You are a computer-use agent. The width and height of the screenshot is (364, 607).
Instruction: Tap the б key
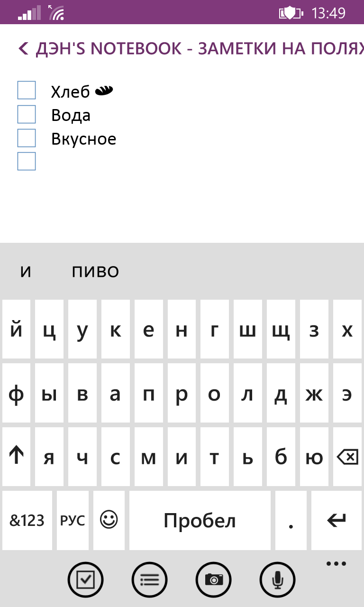(281, 457)
